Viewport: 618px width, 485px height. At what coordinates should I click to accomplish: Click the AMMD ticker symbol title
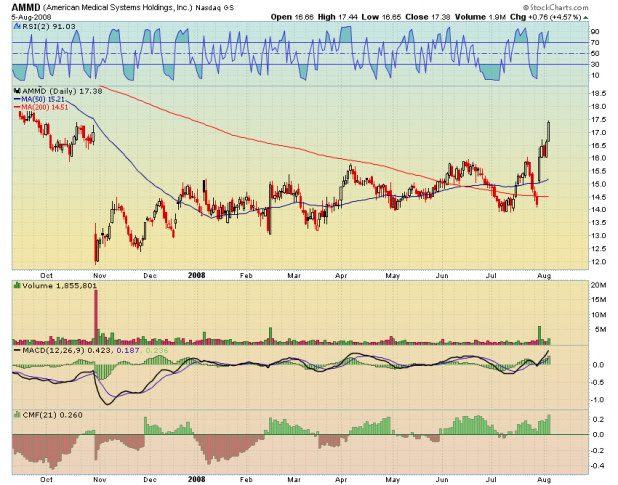tap(26, 7)
